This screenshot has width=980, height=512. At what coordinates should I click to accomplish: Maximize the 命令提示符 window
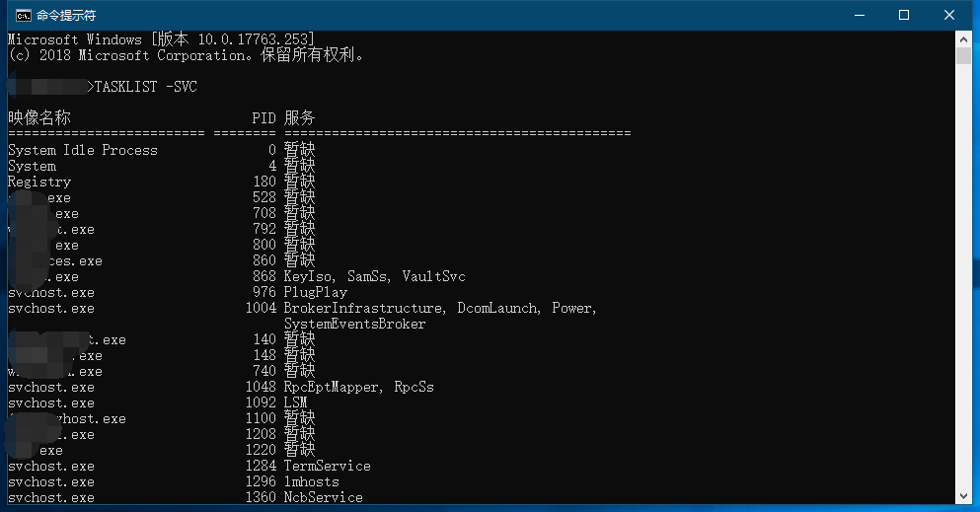click(x=904, y=15)
